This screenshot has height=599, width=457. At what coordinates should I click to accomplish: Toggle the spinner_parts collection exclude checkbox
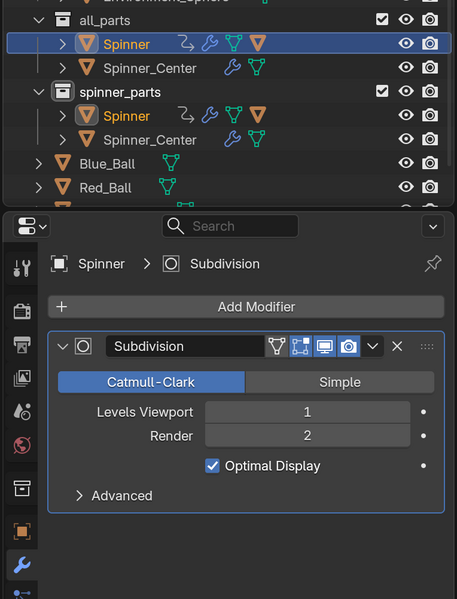click(x=382, y=91)
